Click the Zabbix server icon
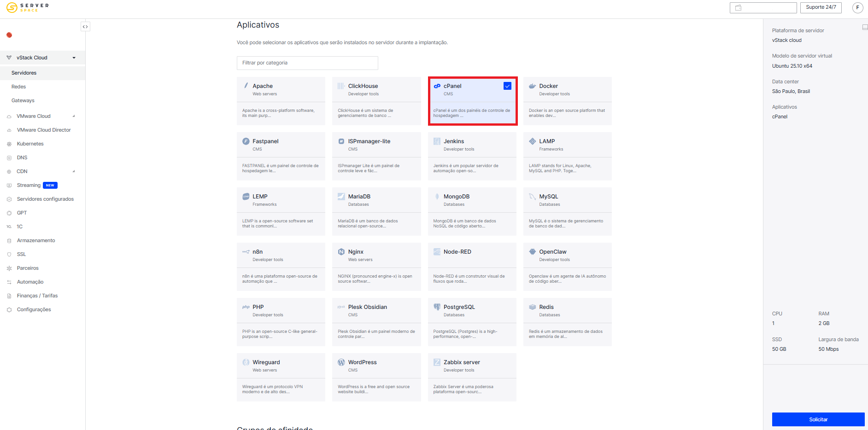The height and width of the screenshot is (430, 868). tap(437, 362)
